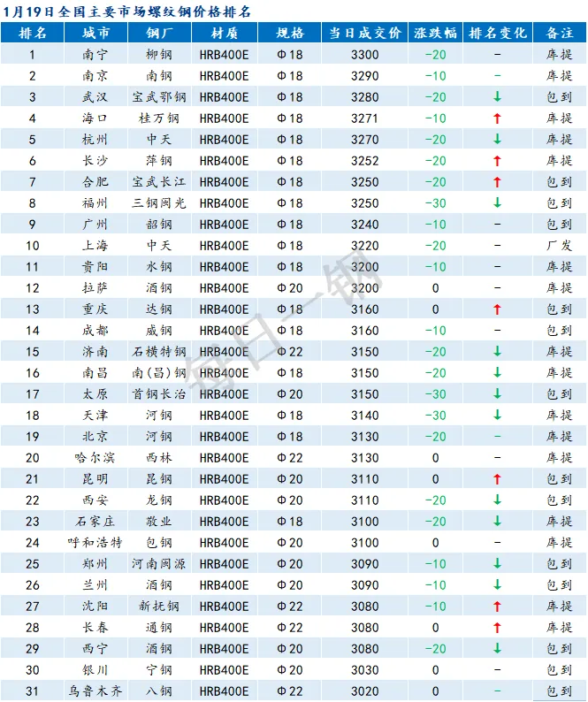The height and width of the screenshot is (702, 588).
Task: Click the steel mill cell 威钢
Action: [x=159, y=331]
